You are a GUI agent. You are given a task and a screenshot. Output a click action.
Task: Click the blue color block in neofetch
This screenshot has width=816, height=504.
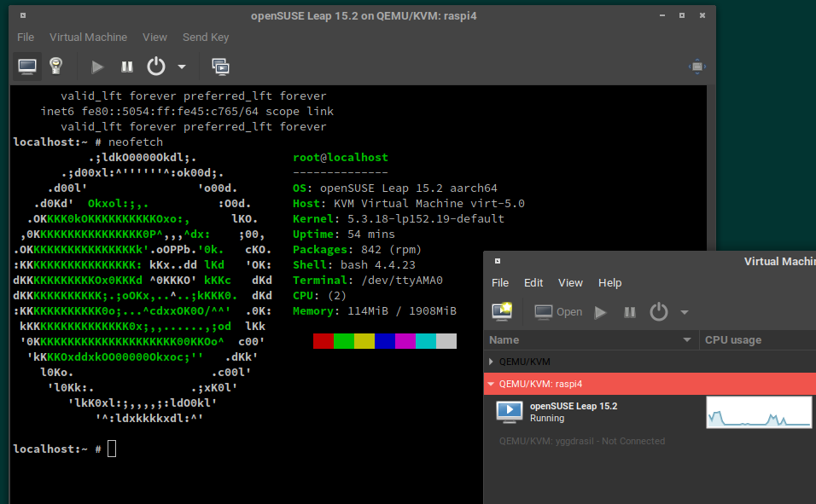(x=385, y=341)
